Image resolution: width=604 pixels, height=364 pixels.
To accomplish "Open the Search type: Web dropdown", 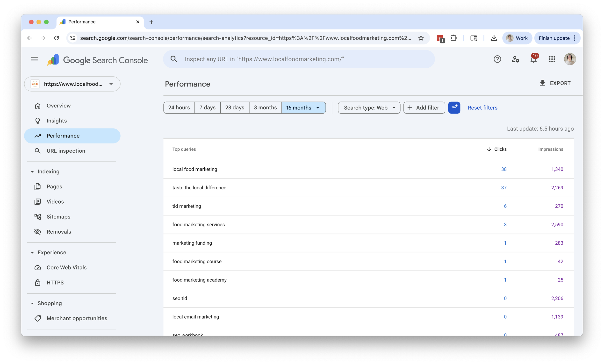I will [x=369, y=108].
